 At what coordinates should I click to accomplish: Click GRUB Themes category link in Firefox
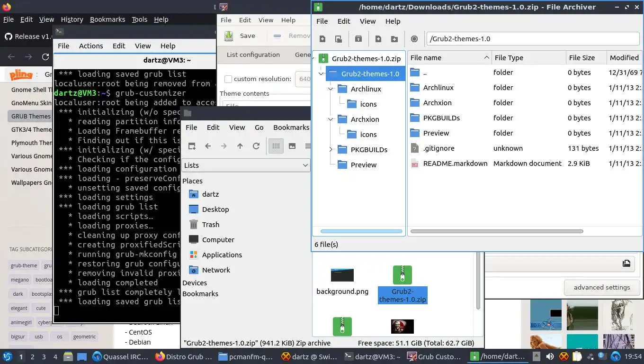(31, 116)
